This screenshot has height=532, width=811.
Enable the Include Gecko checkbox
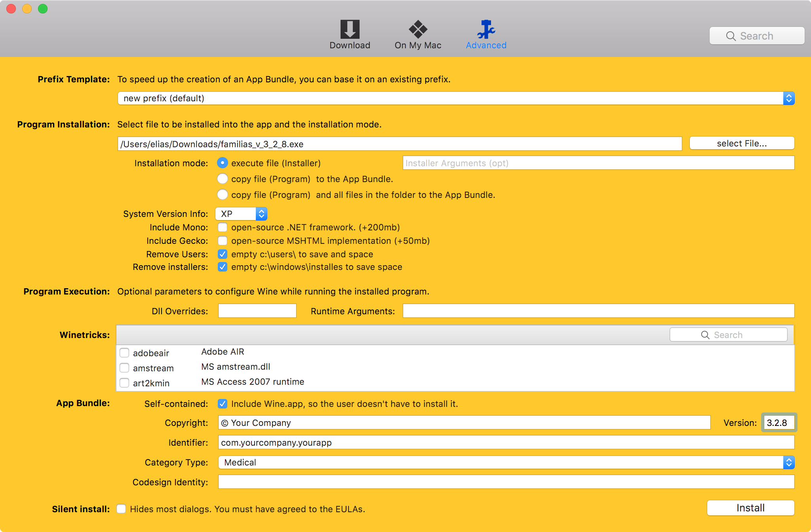point(223,241)
